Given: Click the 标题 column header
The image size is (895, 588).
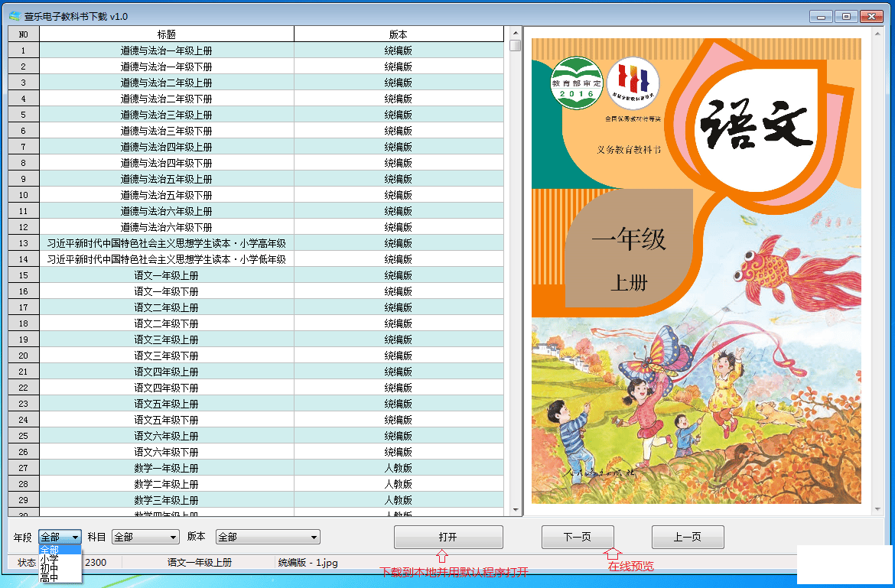Looking at the screenshot, I should click(167, 34).
